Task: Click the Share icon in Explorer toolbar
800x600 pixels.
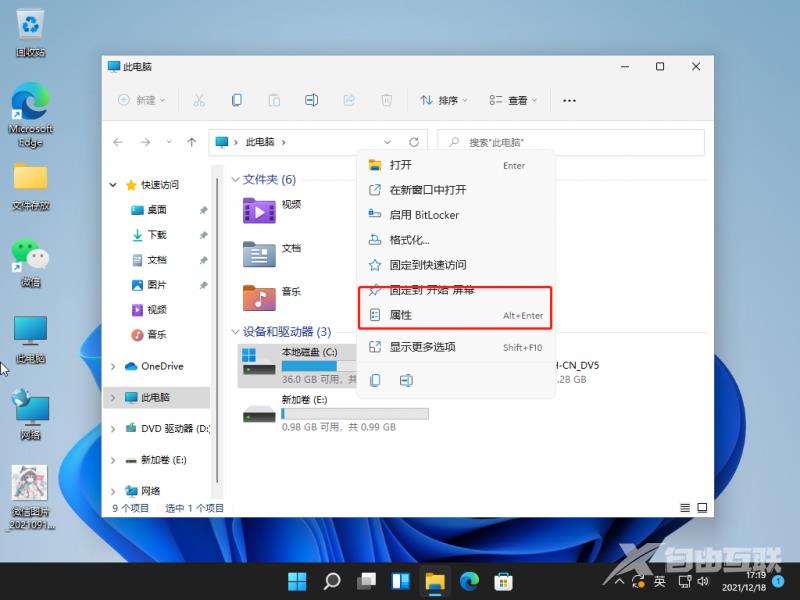Action: point(349,100)
